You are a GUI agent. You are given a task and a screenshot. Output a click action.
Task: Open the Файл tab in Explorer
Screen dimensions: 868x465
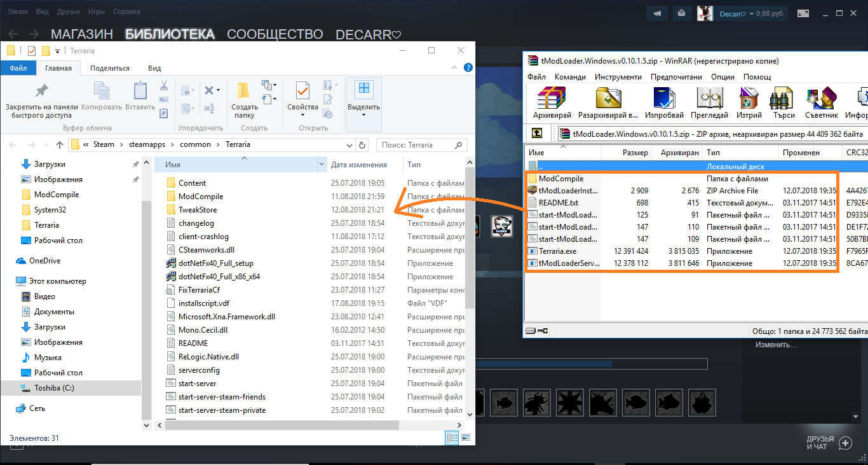(x=18, y=68)
